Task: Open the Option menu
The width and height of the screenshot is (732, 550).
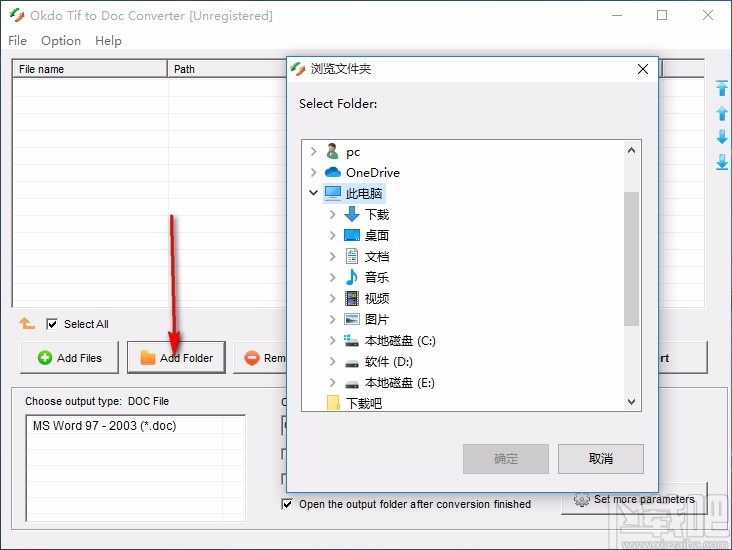Action: (61, 41)
